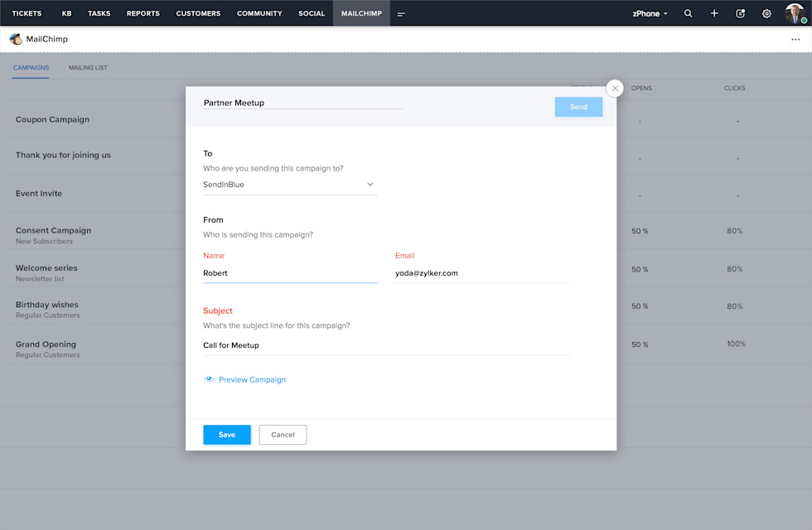Open the settings gear icon

(x=766, y=12)
